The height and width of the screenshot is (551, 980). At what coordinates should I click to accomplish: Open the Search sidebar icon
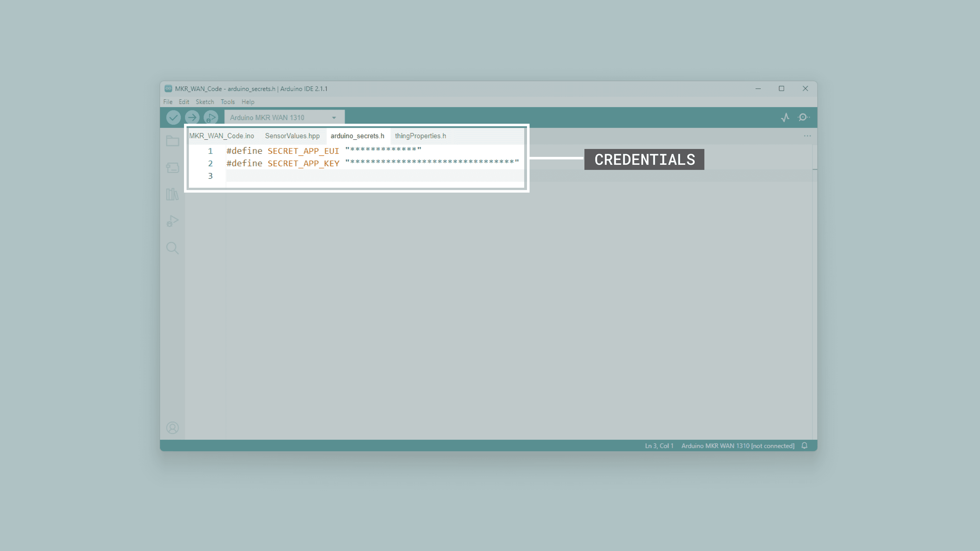pos(172,248)
